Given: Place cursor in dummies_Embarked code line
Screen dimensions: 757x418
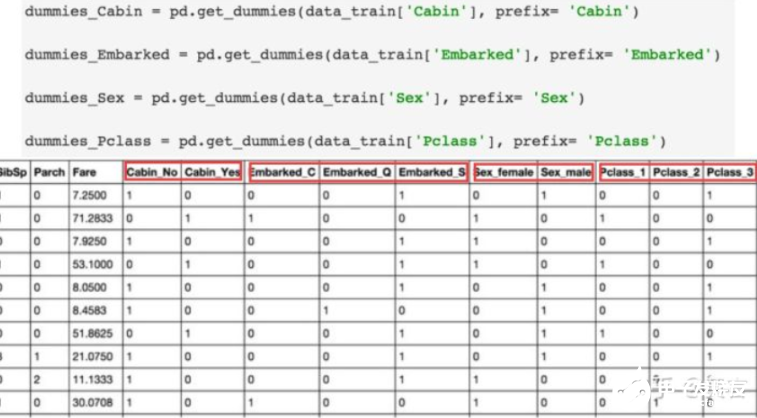Looking at the screenshot, I should click(371, 54).
